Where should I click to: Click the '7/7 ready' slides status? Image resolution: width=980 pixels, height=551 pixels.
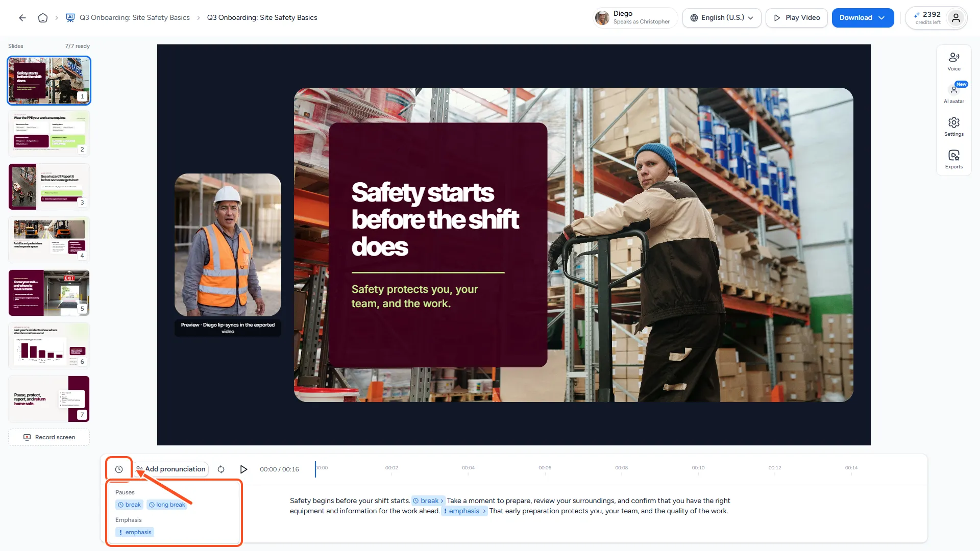(78, 46)
